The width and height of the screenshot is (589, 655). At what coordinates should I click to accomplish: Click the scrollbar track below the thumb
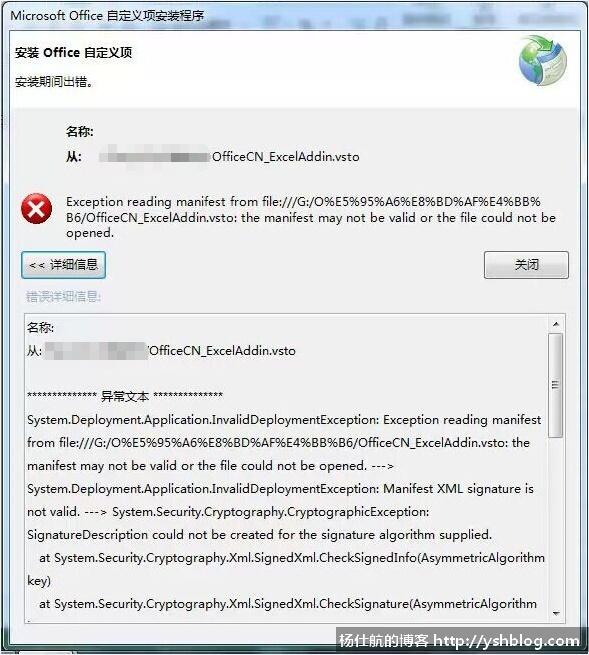pos(556,522)
